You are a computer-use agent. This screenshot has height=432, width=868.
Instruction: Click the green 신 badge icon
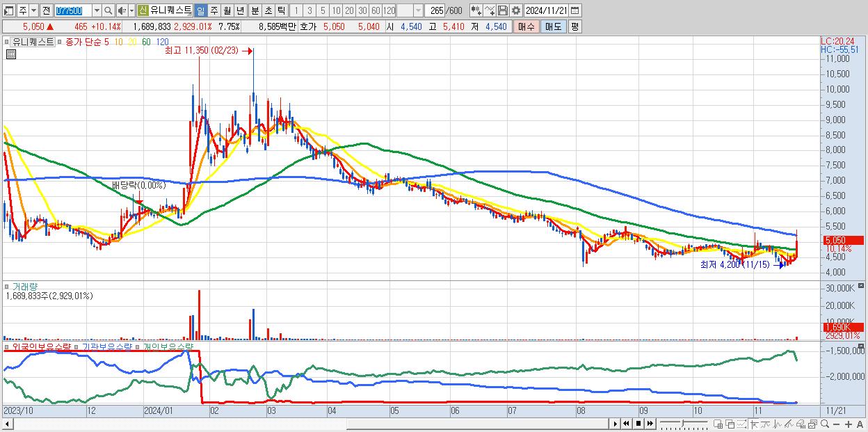(142, 10)
